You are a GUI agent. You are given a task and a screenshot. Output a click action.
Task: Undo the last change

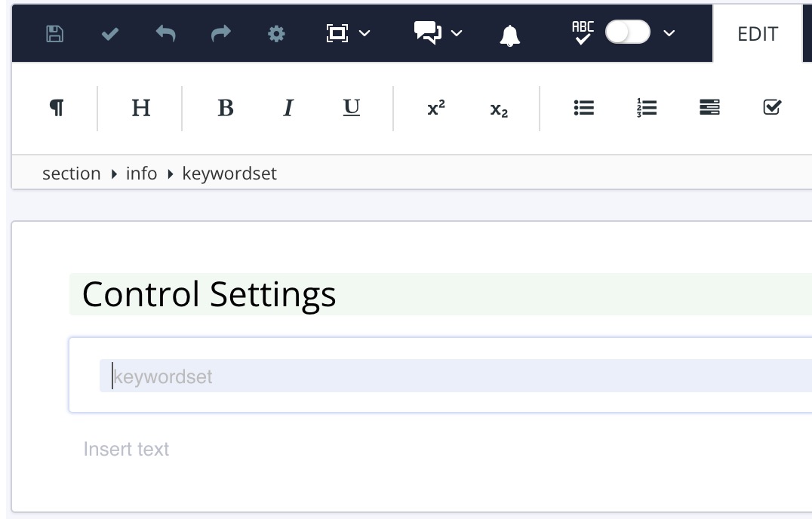(x=165, y=33)
